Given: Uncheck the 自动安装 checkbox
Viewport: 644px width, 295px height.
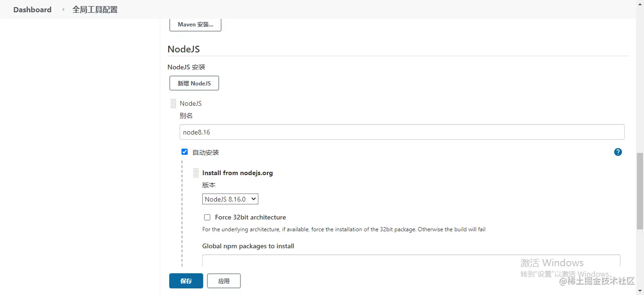Looking at the screenshot, I should (185, 152).
